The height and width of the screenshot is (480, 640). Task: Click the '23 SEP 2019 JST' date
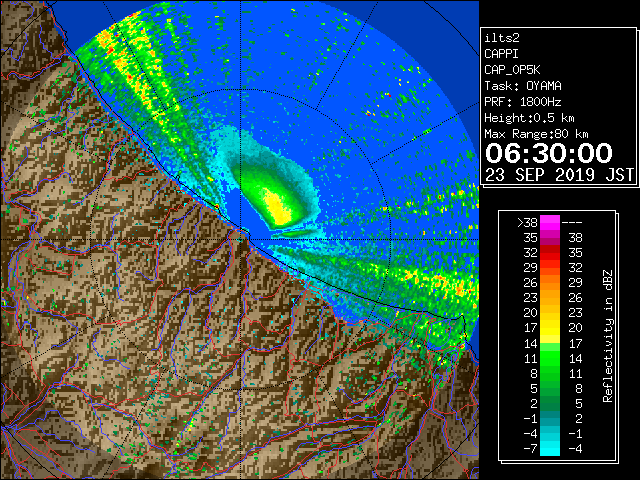pos(559,175)
